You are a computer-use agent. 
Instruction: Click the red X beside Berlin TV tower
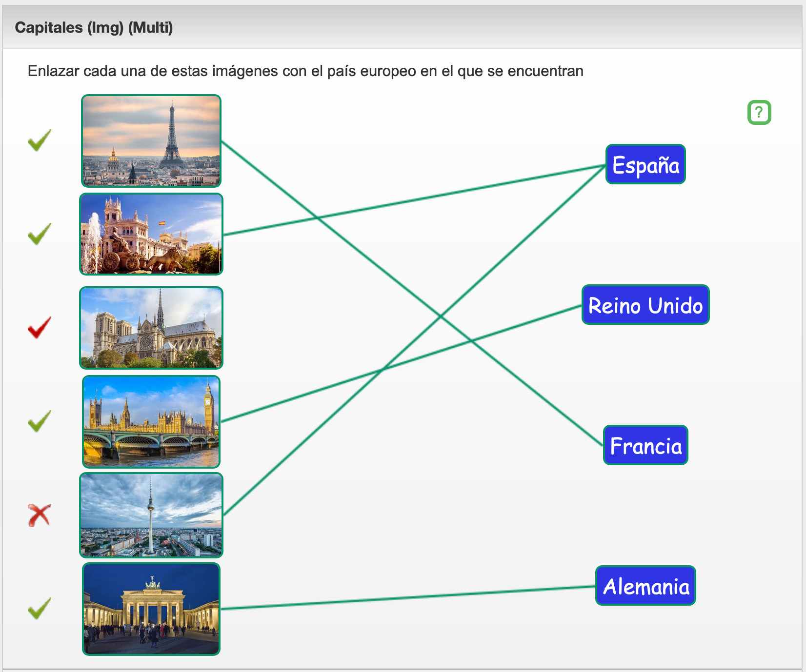click(40, 515)
